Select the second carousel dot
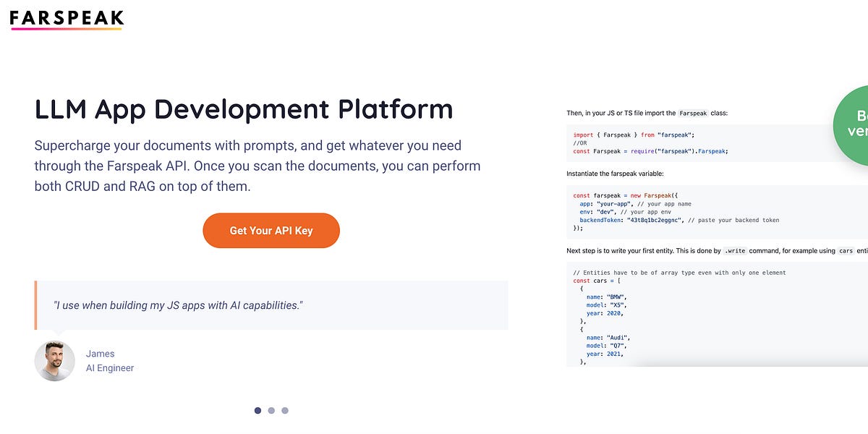The image size is (868, 434). click(271, 410)
